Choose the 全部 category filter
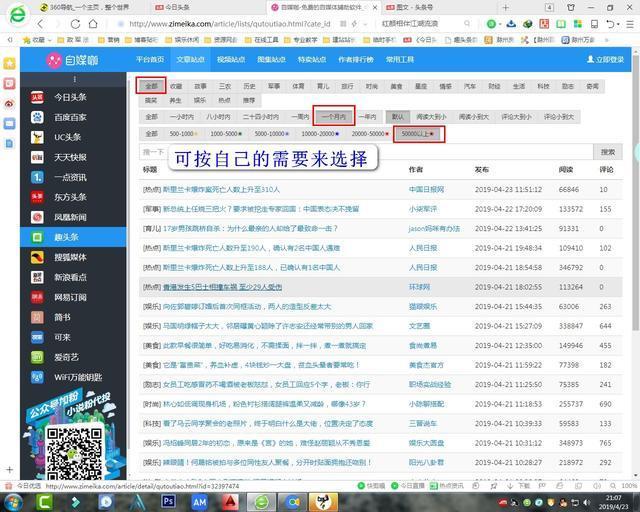 click(150, 86)
